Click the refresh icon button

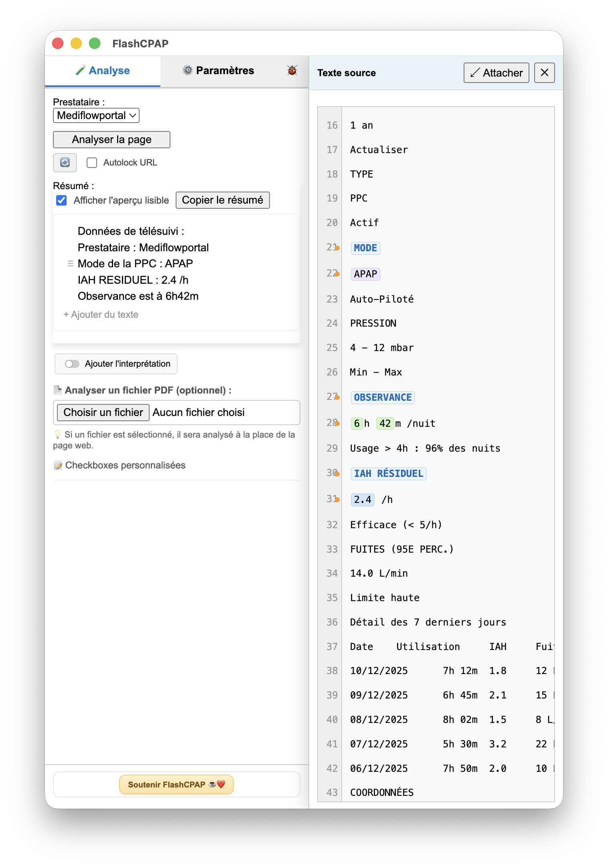point(65,162)
